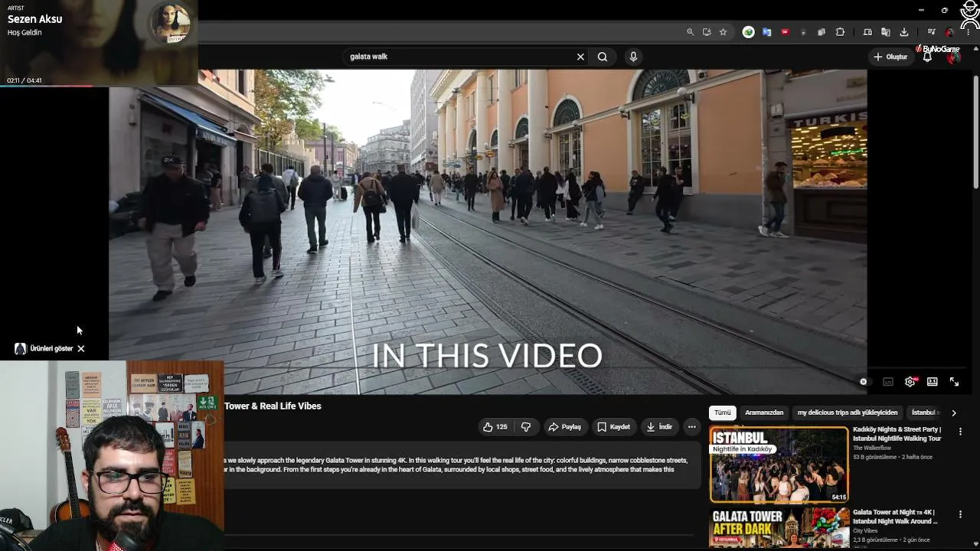Select 'my delicious trips adlı yükleyiciden' chip

(x=848, y=412)
